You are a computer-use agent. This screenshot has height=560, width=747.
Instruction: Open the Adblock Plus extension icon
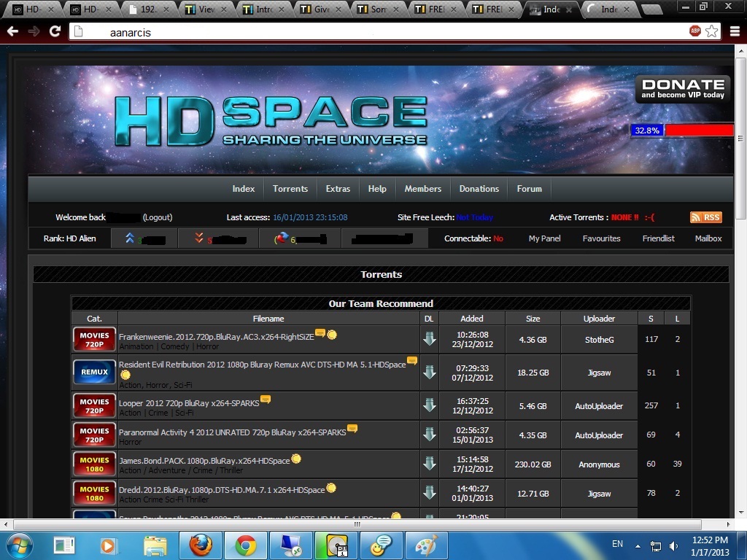(x=695, y=31)
